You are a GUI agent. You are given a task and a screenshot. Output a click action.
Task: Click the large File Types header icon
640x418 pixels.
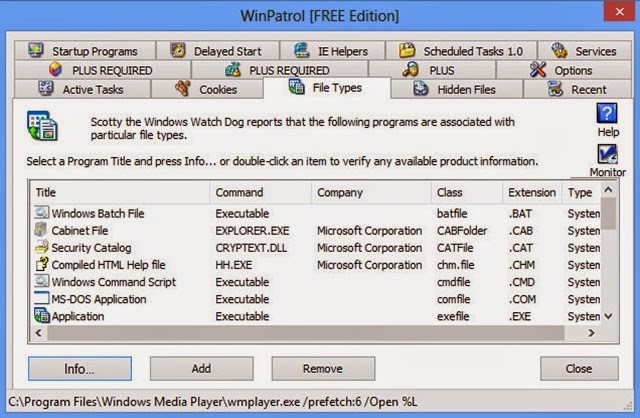[42, 126]
